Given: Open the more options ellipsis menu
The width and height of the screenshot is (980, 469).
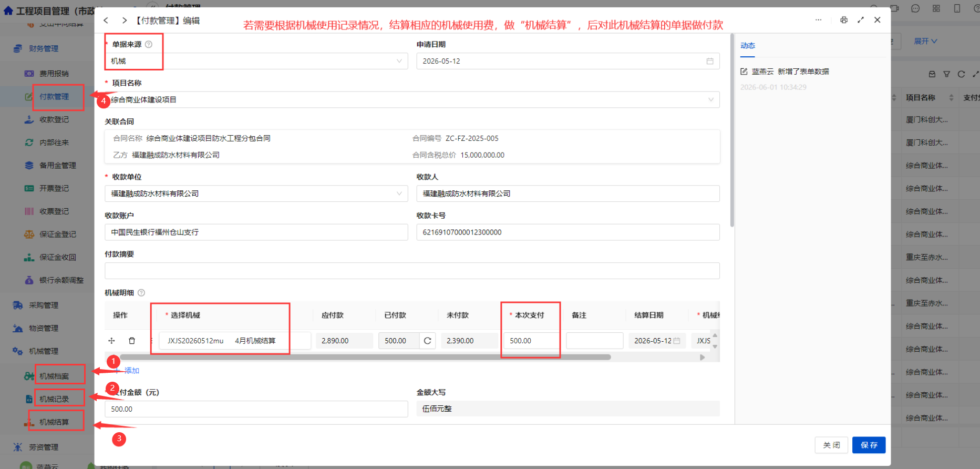Looking at the screenshot, I should pyautogui.click(x=818, y=20).
